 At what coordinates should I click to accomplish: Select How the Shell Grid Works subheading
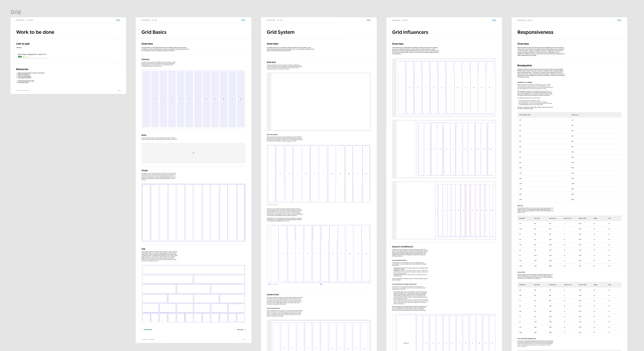(399, 260)
